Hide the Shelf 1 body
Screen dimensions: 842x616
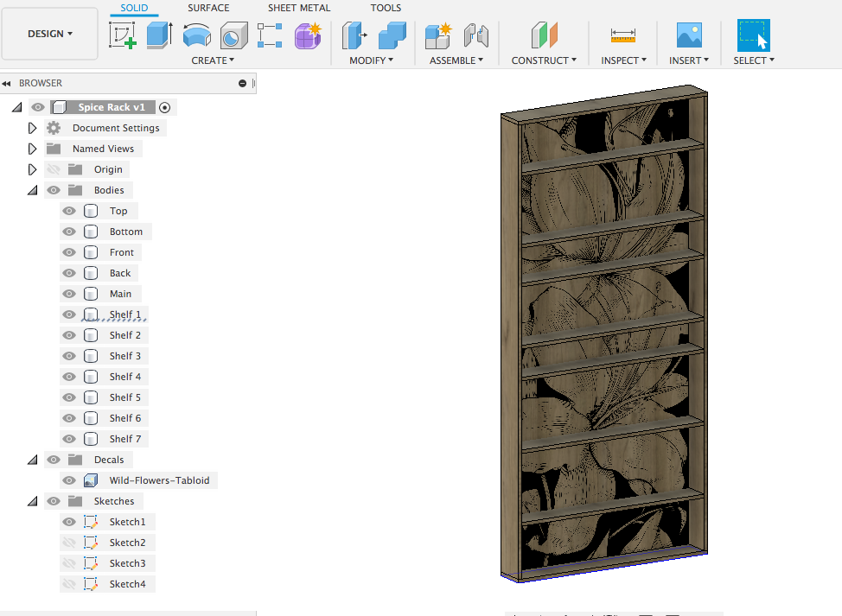(x=69, y=314)
